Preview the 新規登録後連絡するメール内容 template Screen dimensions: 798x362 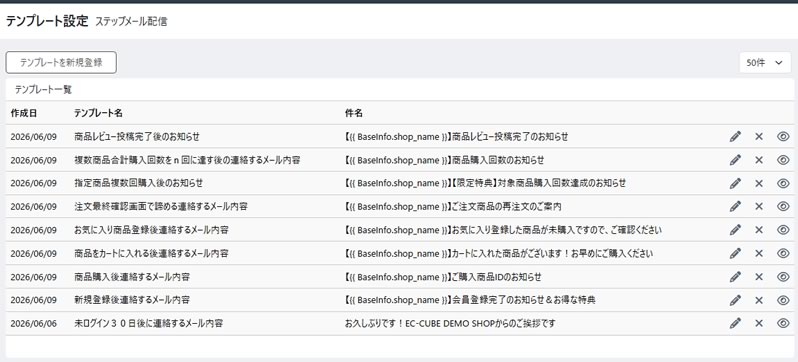pos(783,300)
